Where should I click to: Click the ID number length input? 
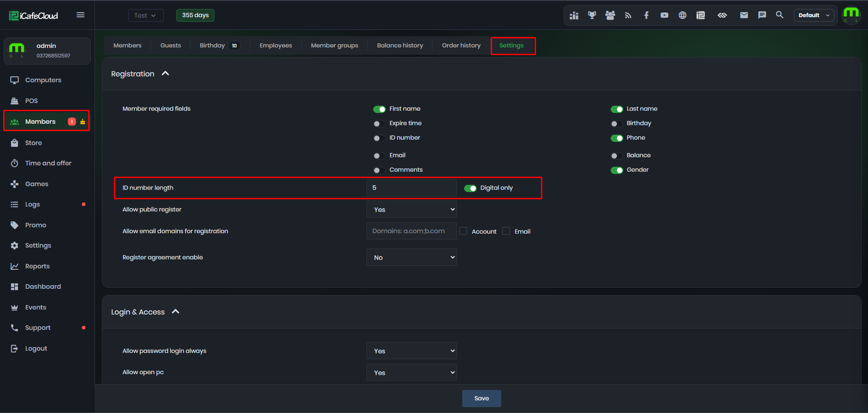[x=412, y=188]
